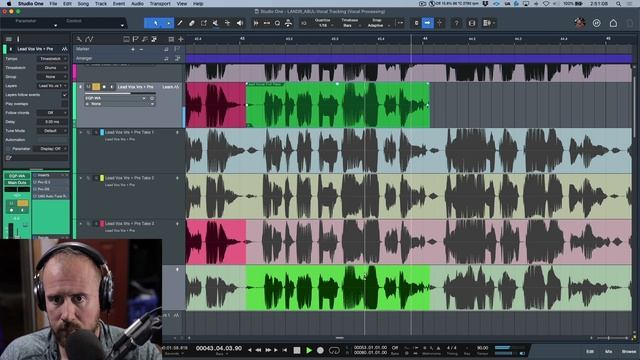
Task: Adjust Lead Vox track volume slider
Action: click(120, 93)
